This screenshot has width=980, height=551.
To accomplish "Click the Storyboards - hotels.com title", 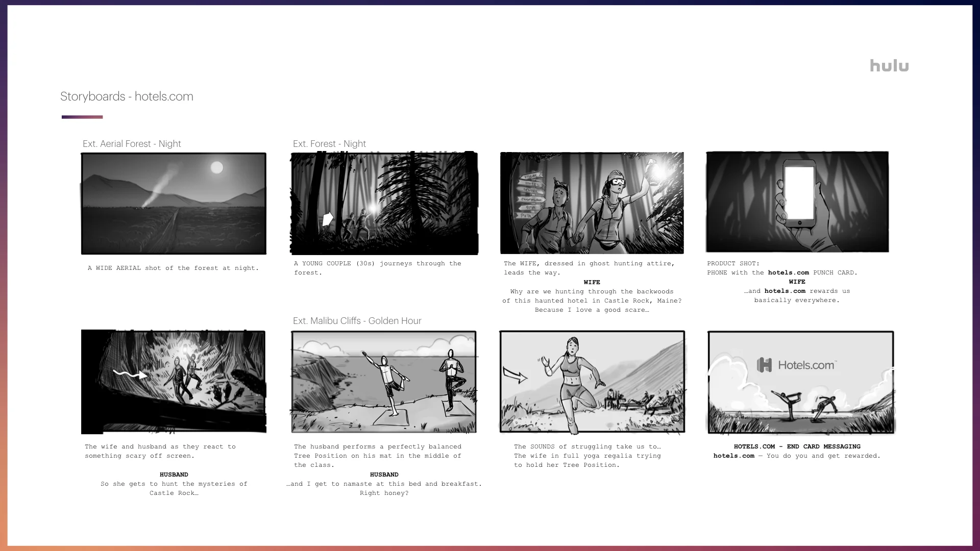I will tap(127, 96).
